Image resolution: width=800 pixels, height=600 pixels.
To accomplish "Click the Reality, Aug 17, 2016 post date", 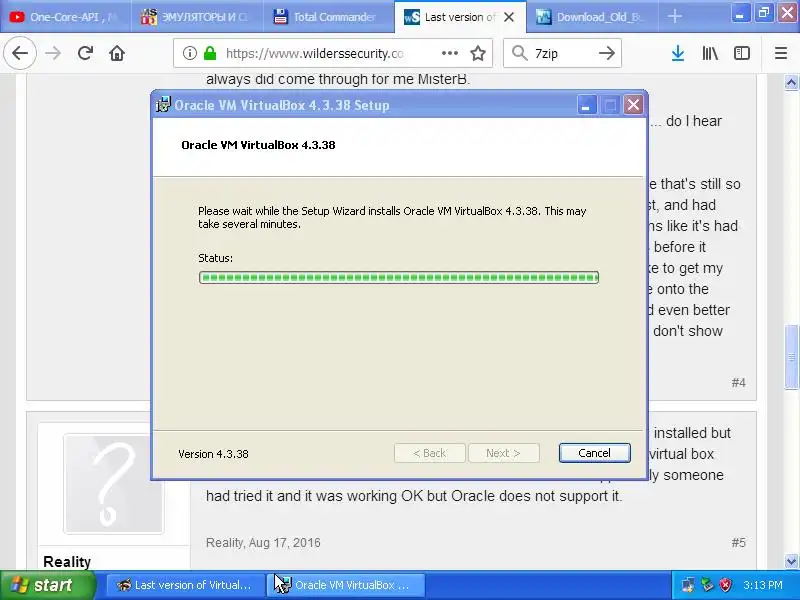I will click(x=263, y=542).
